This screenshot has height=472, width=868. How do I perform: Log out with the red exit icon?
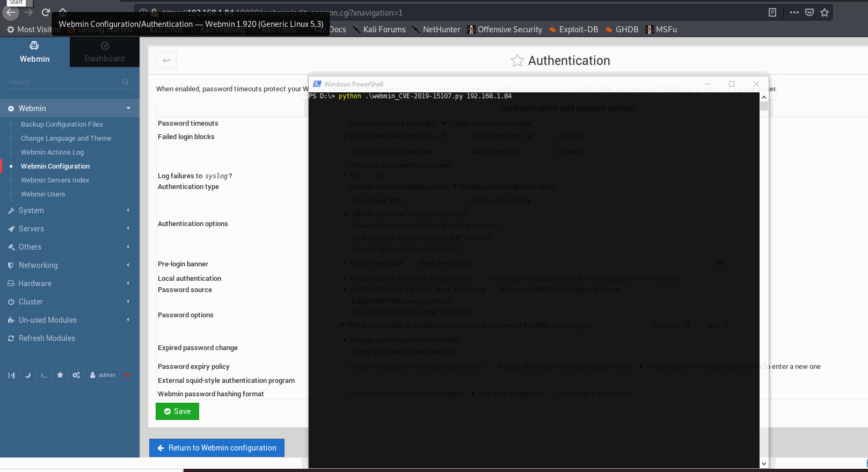coord(127,375)
